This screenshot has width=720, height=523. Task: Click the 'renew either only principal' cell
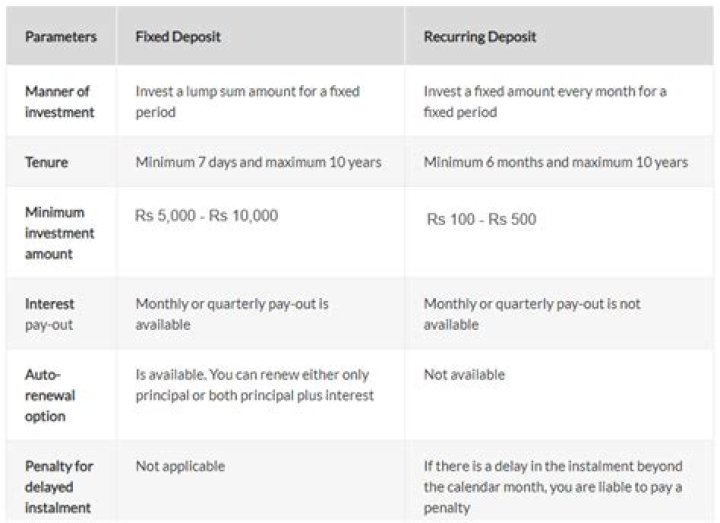[x=253, y=385]
